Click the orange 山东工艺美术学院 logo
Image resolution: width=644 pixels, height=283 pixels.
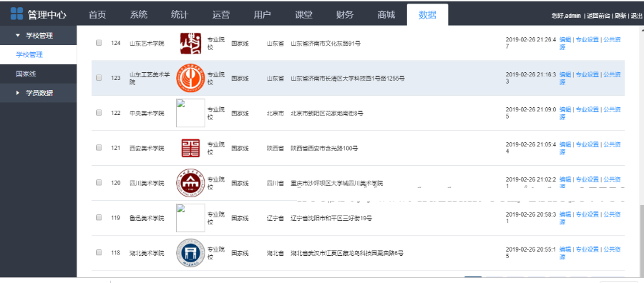pyautogui.click(x=190, y=78)
